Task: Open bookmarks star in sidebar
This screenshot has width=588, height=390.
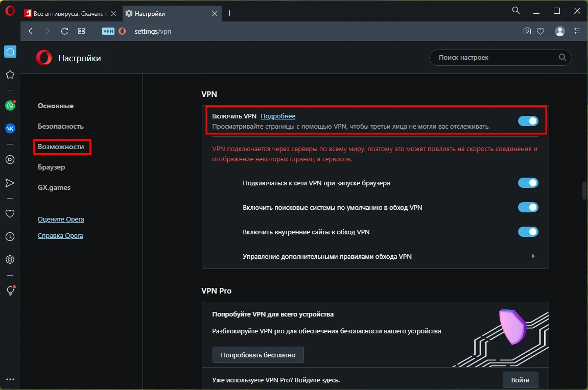Action: (x=10, y=75)
